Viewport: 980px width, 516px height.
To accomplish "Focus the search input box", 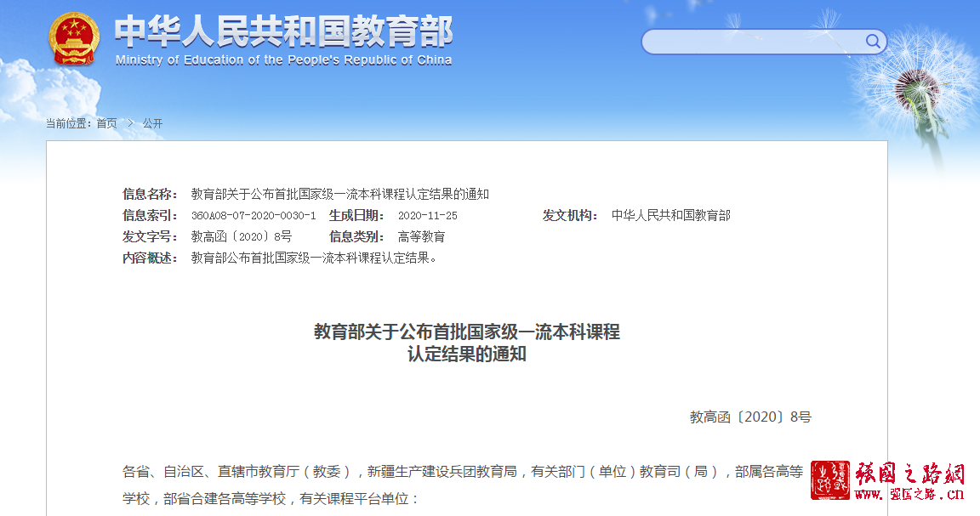I will [753, 42].
